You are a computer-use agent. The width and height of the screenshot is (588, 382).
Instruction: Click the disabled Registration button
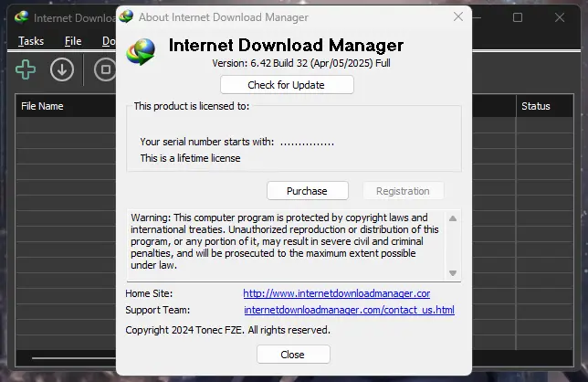click(x=404, y=191)
